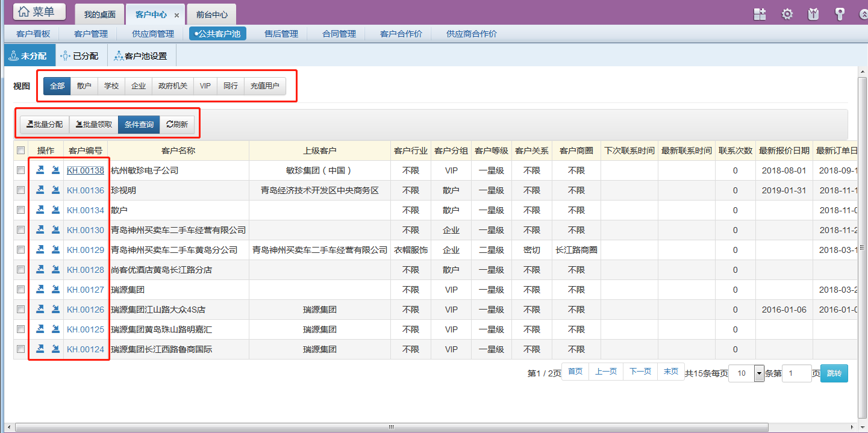This screenshot has height=433, width=868.
Task: Click the assign icon for KH.00126
Action: (x=40, y=310)
